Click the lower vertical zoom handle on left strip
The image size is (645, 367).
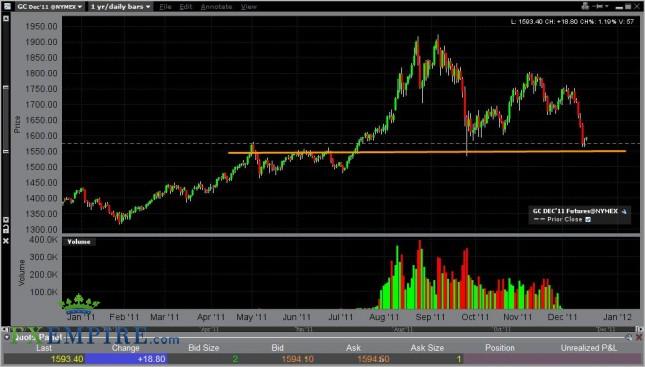6,151
